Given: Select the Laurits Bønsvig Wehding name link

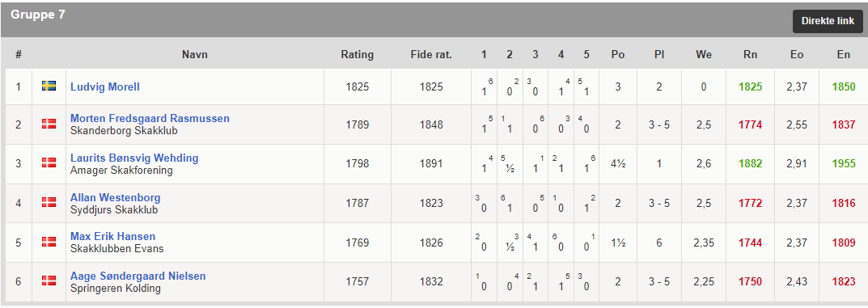Looking at the screenshot, I should click(134, 158).
